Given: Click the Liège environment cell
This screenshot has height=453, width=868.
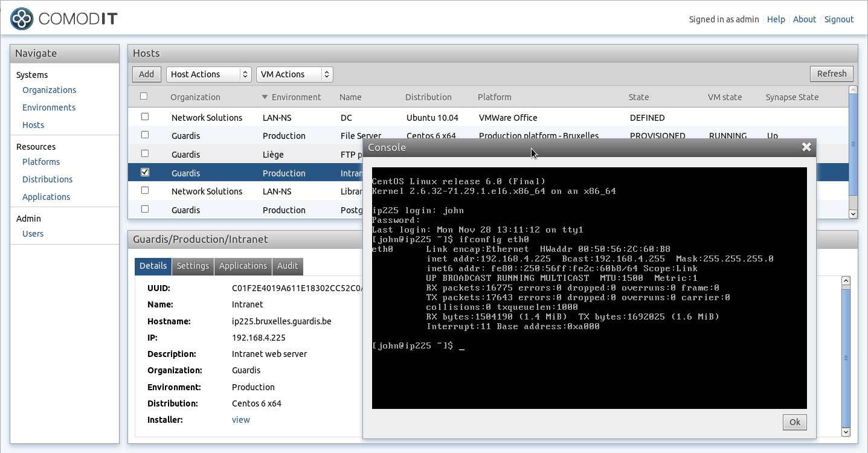Looking at the screenshot, I should [x=273, y=155].
